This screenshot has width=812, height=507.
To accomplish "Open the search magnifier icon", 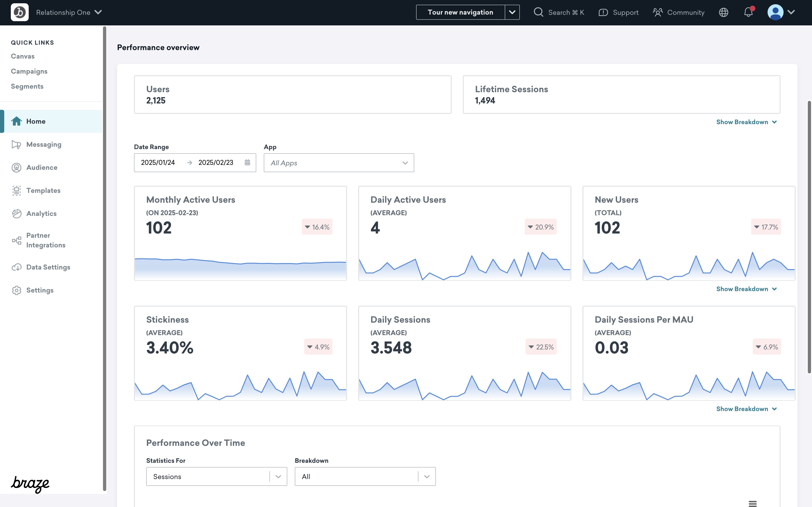I will point(538,12).
